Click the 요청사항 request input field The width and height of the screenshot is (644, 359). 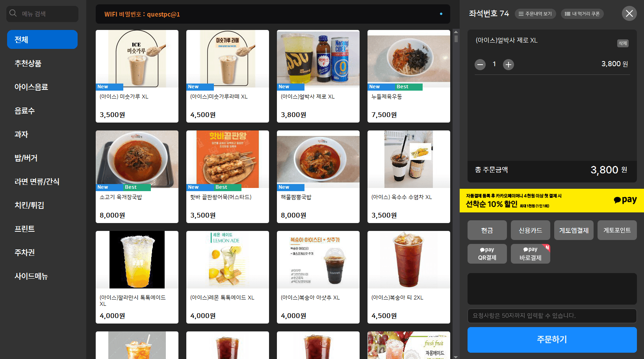click(x=552, y=316)
